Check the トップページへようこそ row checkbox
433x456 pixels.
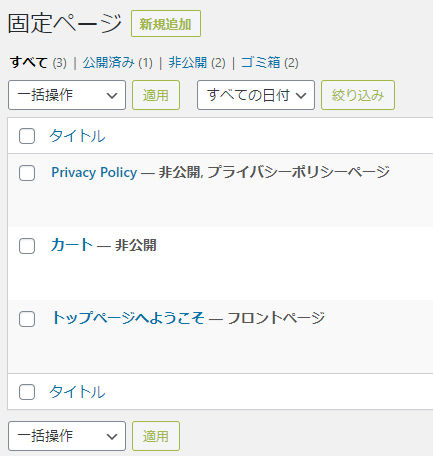point(27,319)
